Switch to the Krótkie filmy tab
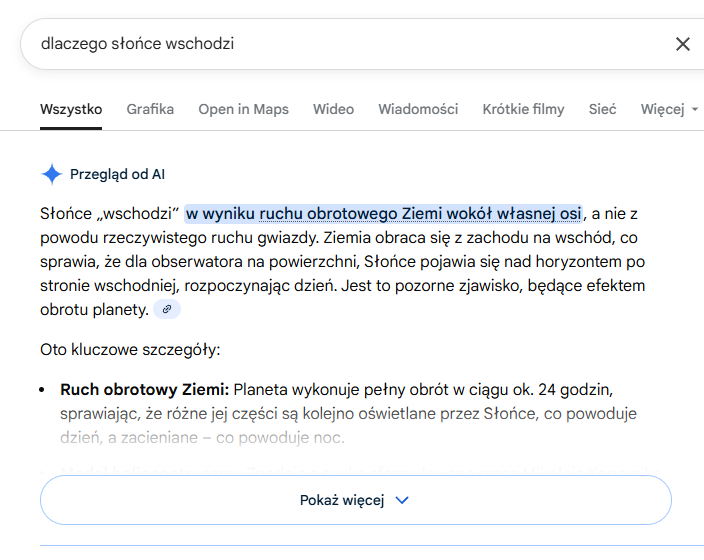The image size is (704, 560). tap(523, 109)
